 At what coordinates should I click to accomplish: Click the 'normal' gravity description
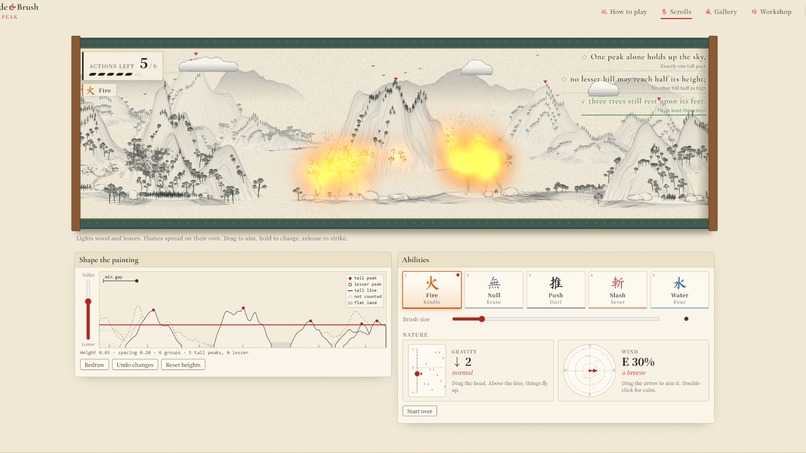coord(462,373)
